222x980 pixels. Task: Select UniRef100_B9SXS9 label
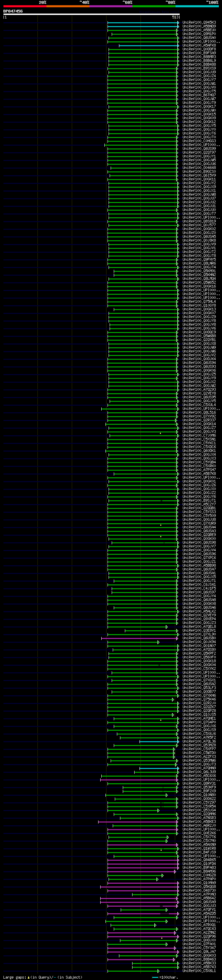point(199,68)
